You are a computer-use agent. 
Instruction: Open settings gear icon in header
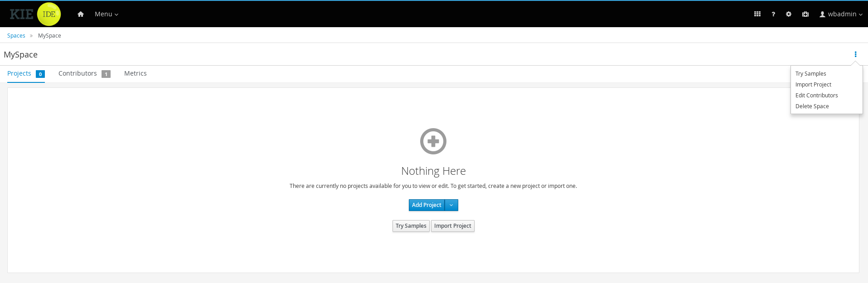789,14
